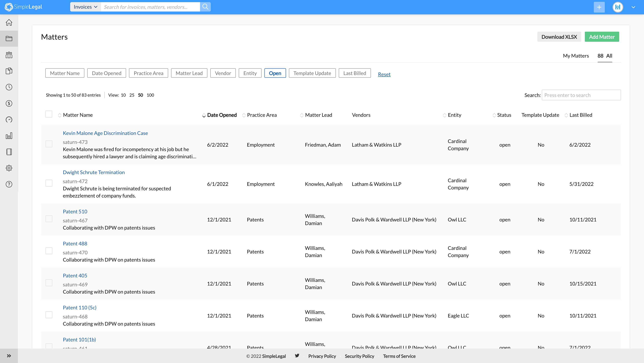644x363 pixels.
Task: Click the Add Matter button
Action: pos(602,37)
